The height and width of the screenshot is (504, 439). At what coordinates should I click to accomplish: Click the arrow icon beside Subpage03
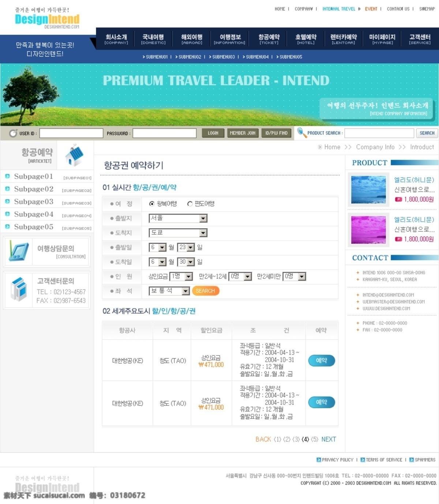point(7,201)
